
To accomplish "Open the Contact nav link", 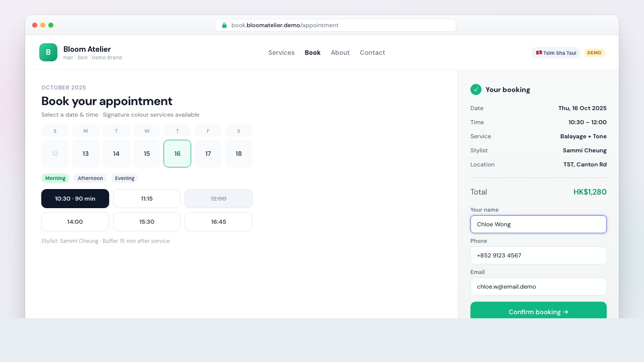I will pos(372,53).
